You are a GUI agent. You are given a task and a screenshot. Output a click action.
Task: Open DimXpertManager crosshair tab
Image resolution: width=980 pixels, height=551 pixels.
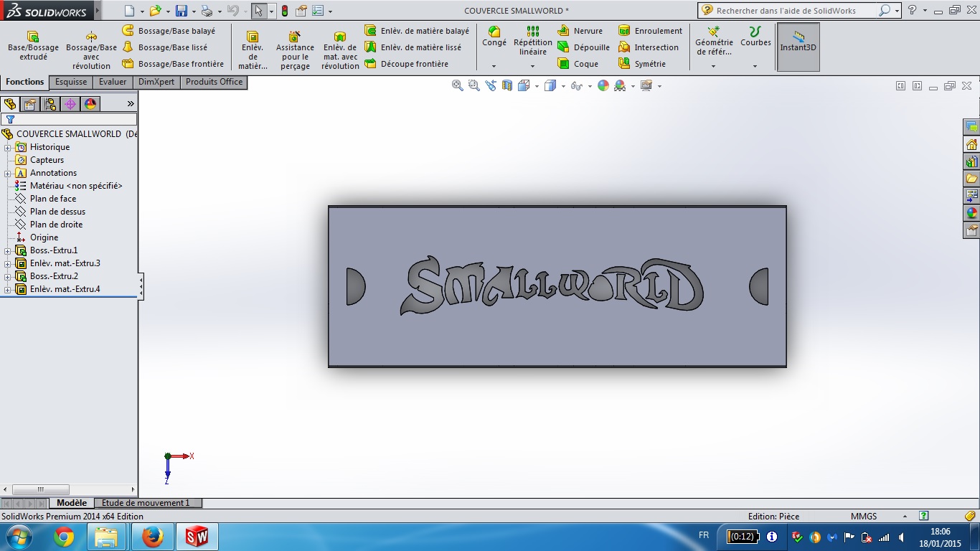(x=70, y=104)
